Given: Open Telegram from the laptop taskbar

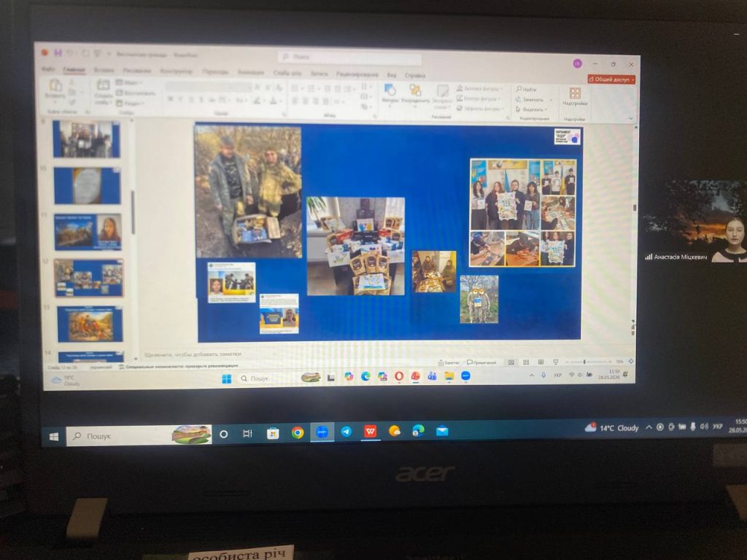Looking at the screenshot, I should (x=347, y=432).
